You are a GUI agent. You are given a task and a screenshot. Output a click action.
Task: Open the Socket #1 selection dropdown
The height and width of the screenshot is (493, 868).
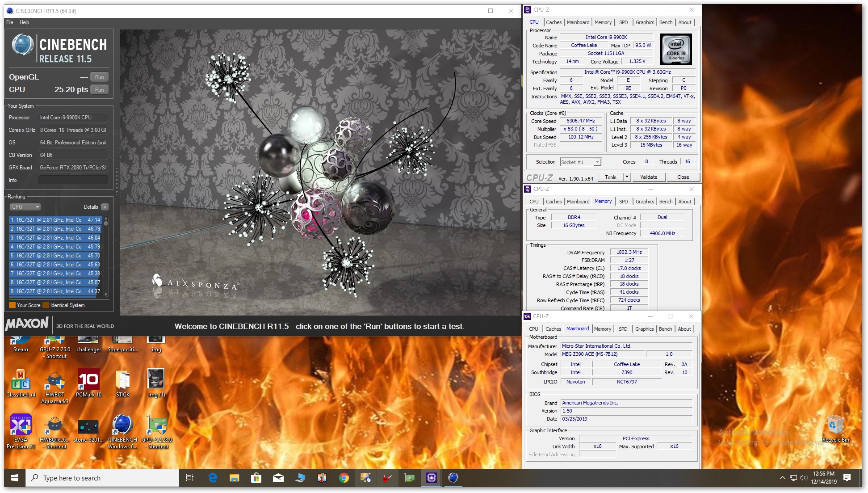click(x=580, y=162)
